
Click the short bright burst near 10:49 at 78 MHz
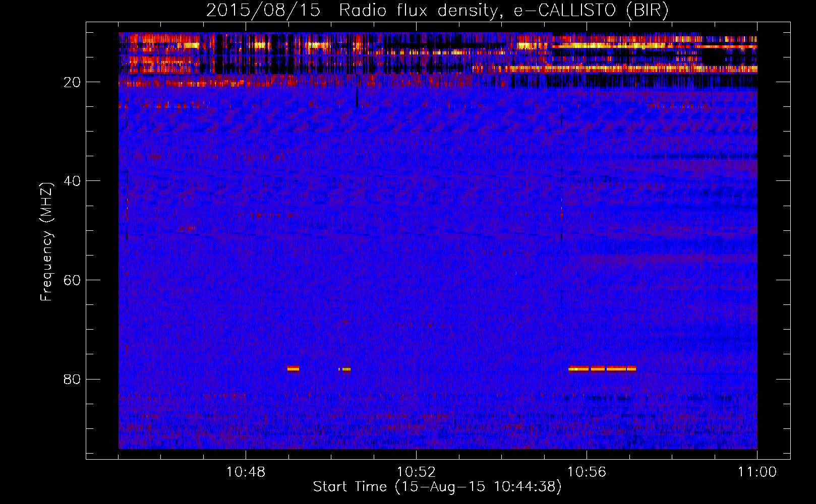tap(293, 369)
